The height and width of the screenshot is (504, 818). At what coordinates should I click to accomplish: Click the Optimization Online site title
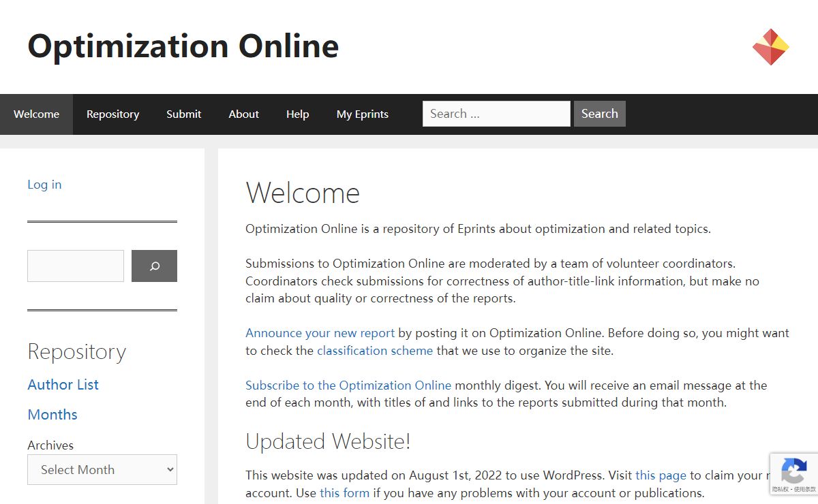coord(183,47)
